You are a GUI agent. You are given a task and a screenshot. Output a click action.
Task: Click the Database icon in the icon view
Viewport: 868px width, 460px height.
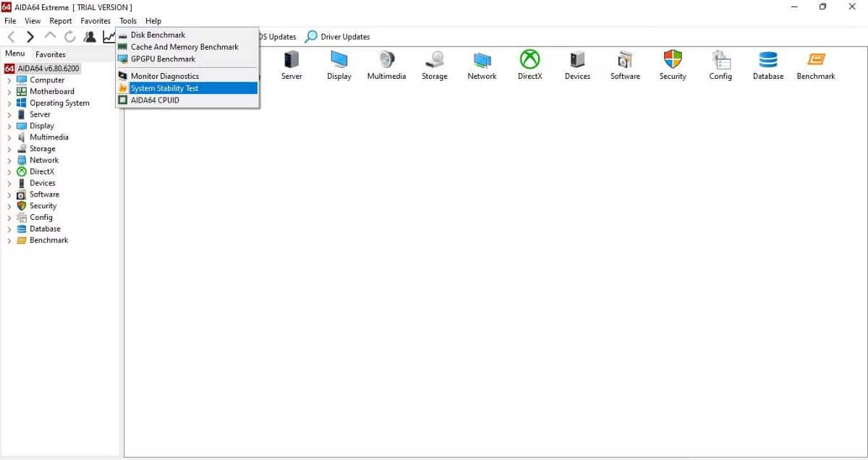coord(767,65)
